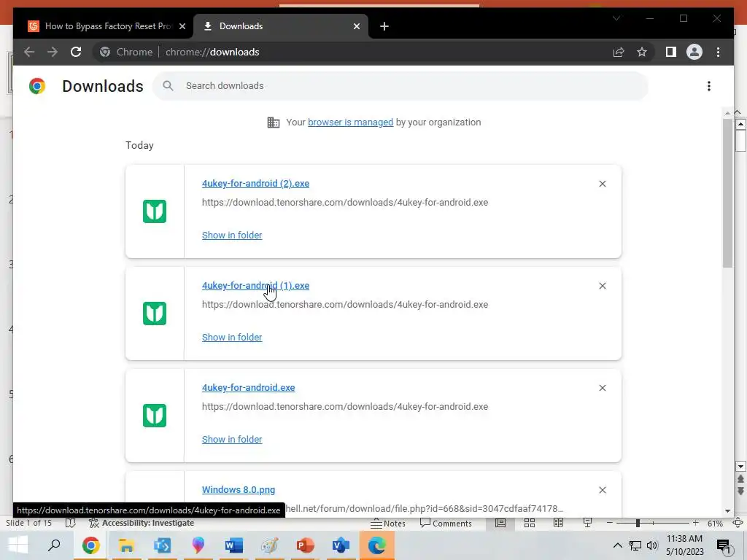Switch PowerPoint to Slide Sorter view
747x560 pixels.
[x=530, y=523]
